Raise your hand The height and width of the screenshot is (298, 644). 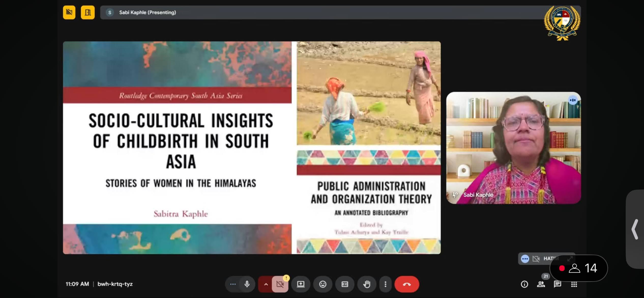pyautogui.click(x=367, y=284)
